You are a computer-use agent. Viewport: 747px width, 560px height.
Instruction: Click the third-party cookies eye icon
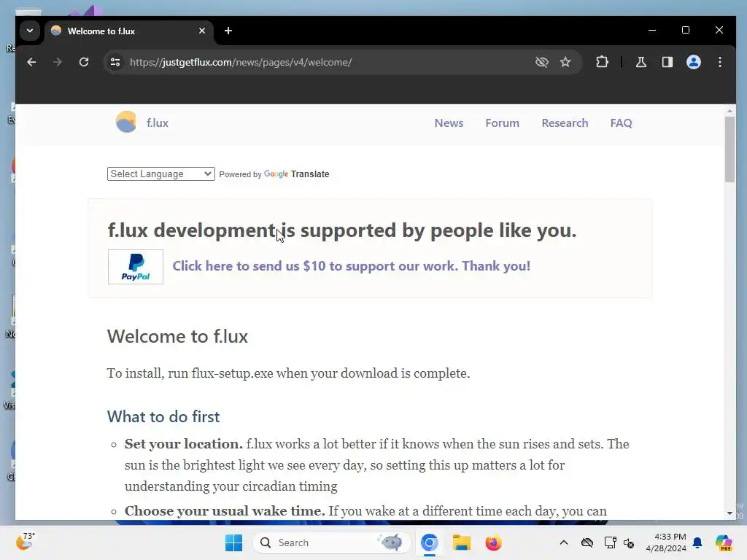(542, 62)
